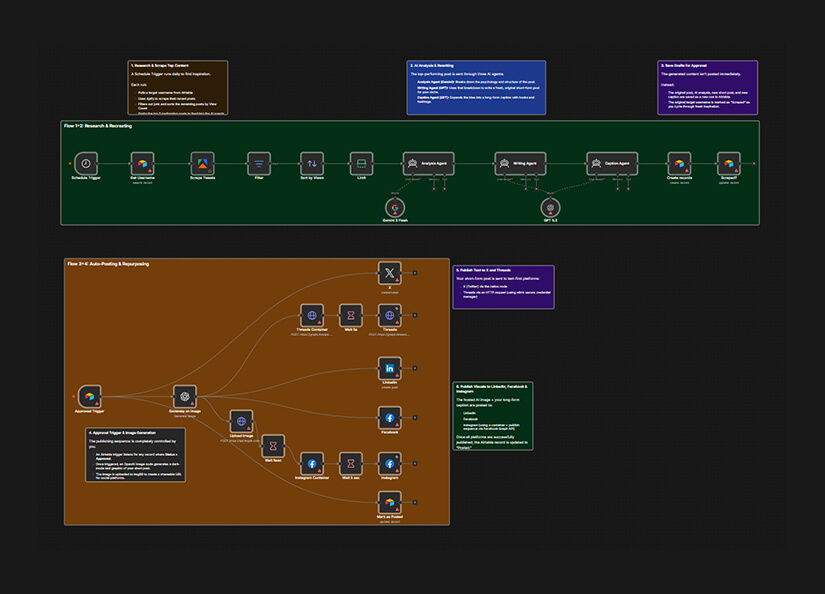The image size is (825, 594).
Task: Click the output connector of the LinkedIn node
Action: [x=415, y=368]
